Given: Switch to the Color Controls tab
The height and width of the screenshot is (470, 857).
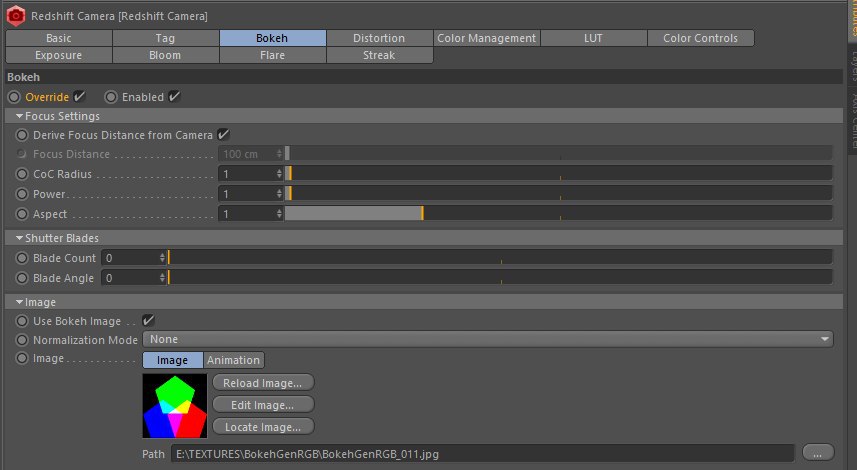Looking at the screenshot, I should click(701, 38).
